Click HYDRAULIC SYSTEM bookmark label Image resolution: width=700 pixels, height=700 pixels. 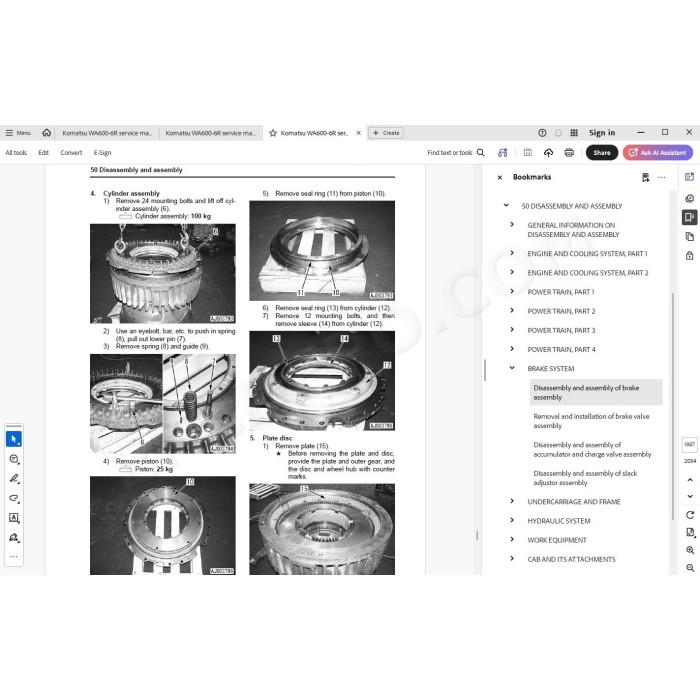[x=558, y=521]
